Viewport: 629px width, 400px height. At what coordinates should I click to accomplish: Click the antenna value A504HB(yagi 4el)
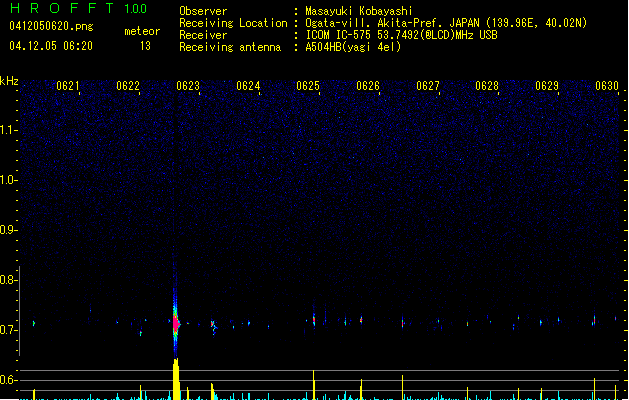353,47
